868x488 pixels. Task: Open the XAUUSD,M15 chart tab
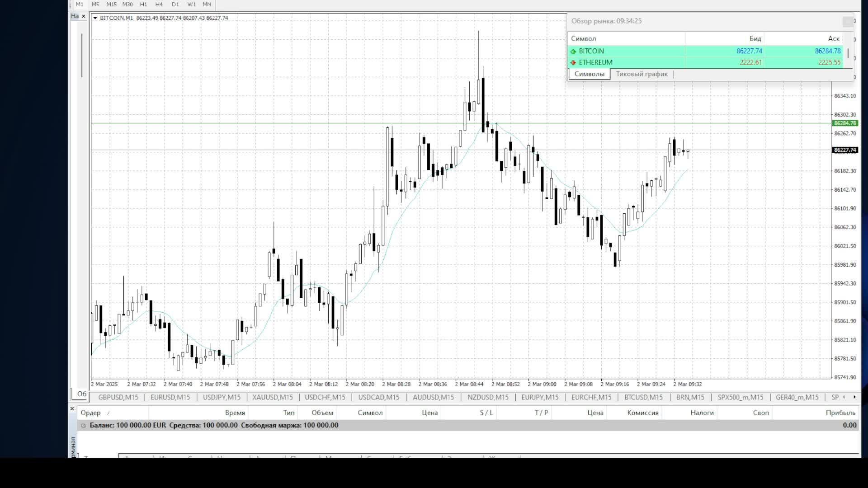273,398
